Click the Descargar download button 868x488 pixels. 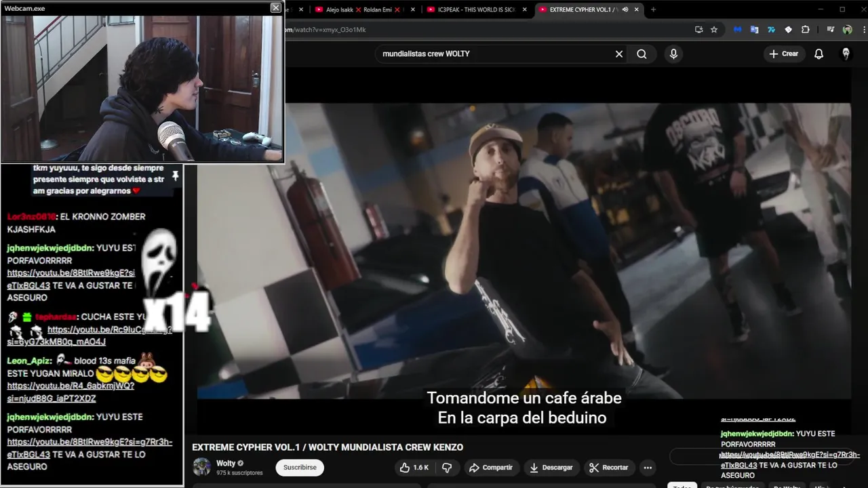click(551, 468)
